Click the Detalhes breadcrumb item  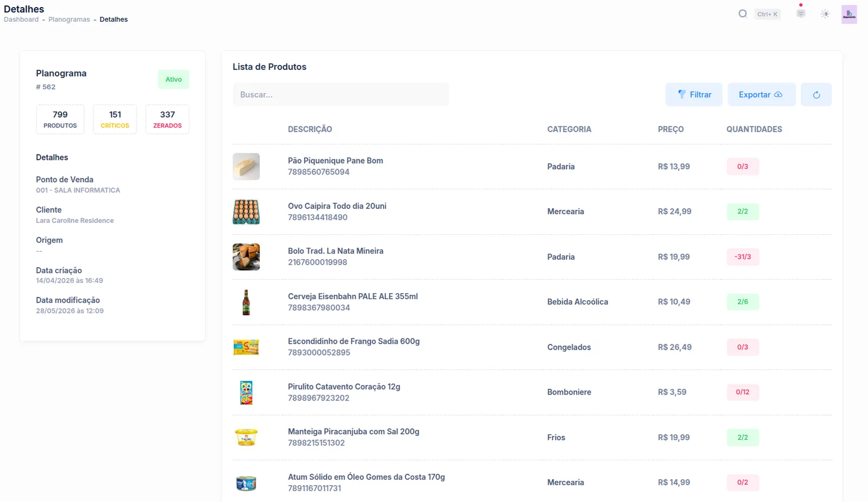point(113,20)
